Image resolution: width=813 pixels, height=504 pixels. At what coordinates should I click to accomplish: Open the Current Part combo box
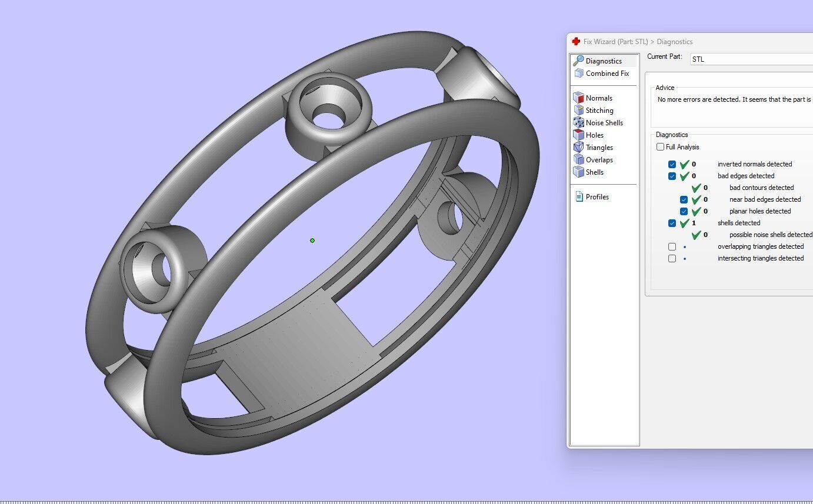click(x=751, y=59)
